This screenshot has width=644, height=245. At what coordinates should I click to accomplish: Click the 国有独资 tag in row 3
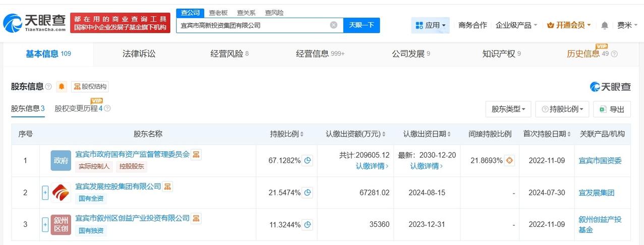click(x=91, y=230)
